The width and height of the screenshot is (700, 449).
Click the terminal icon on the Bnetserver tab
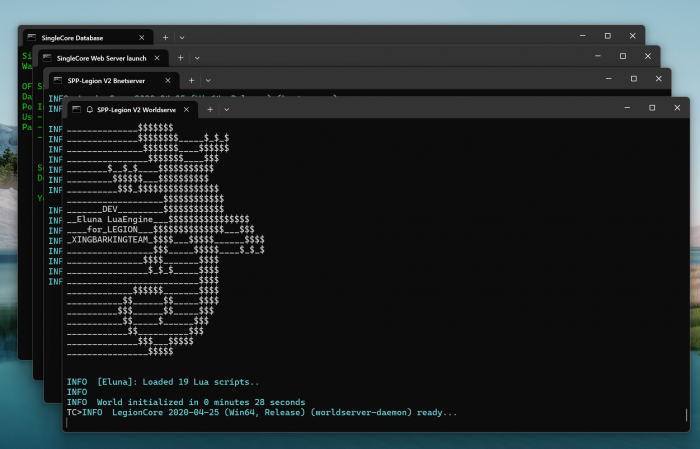pos(57,79)
